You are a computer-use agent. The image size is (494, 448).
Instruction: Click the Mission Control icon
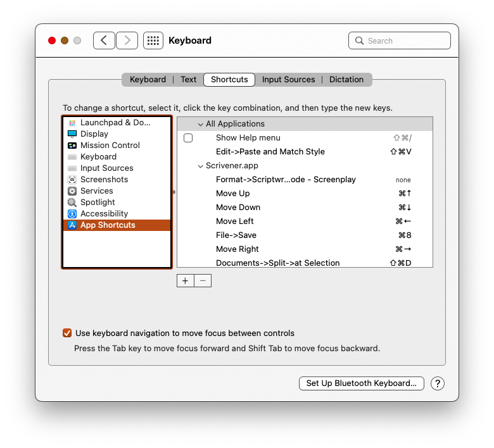(x=72, y=146)
